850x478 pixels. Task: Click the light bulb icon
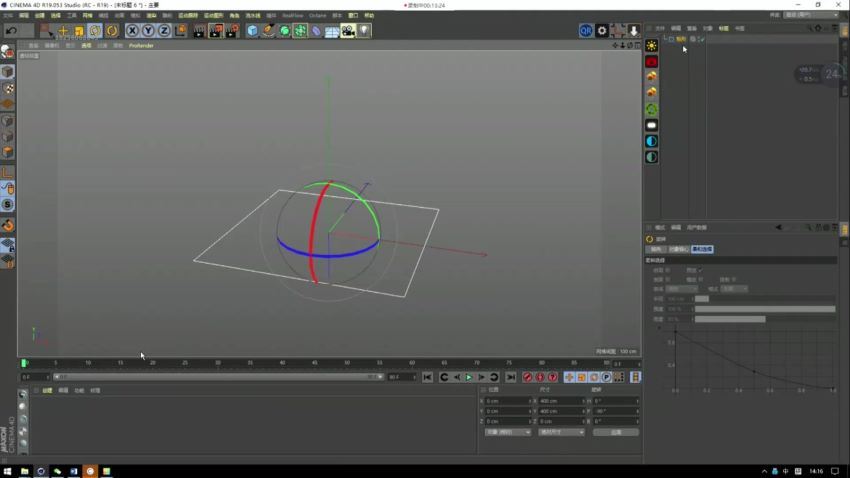[364, 31]
